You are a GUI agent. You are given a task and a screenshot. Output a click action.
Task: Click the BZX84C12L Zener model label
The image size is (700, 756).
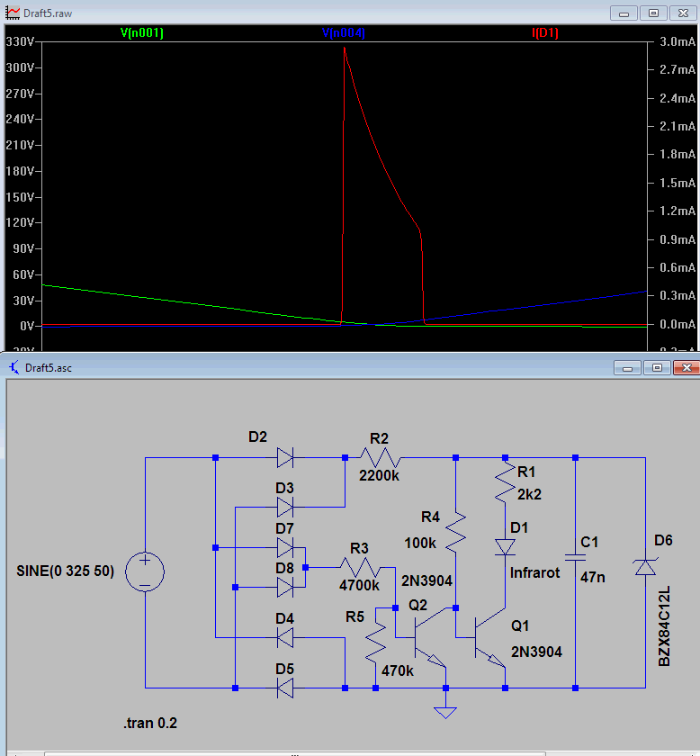[664, 626]
